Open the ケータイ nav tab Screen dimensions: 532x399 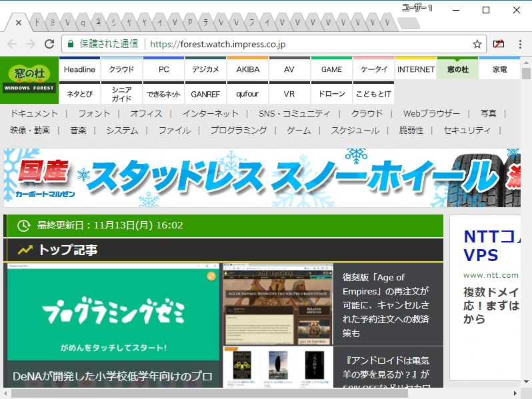coord(373,69)
